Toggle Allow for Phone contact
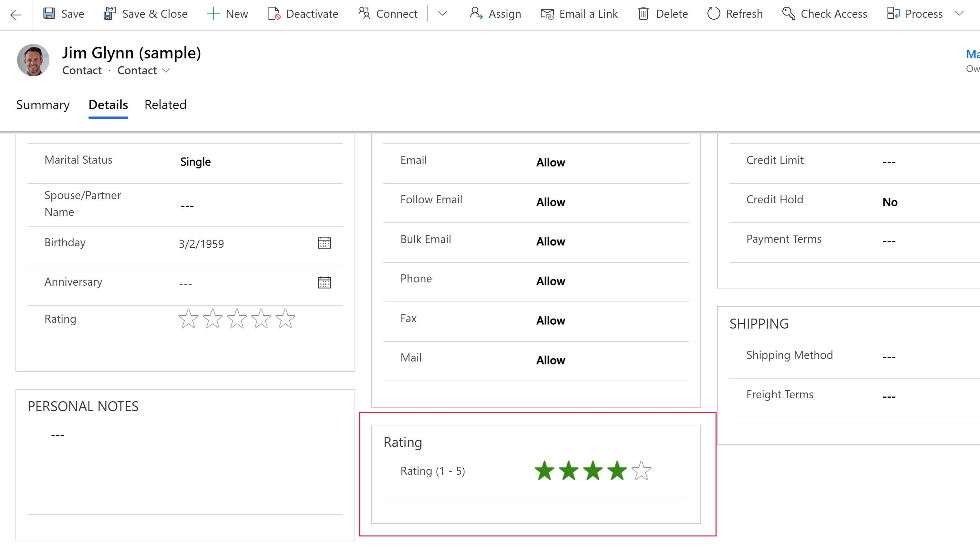The height and width of the screenshot is (560, 980). tap(551, 280)
